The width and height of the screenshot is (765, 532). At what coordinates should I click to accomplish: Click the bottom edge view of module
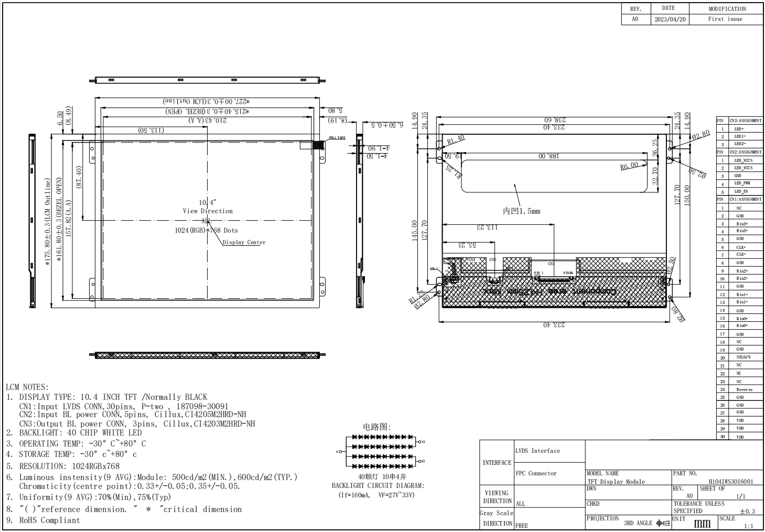click(207, 355)
